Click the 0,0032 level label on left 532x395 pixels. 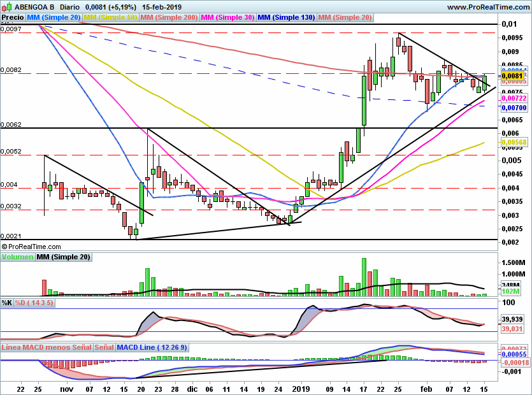pyautogui.click(x=11, y=206)
